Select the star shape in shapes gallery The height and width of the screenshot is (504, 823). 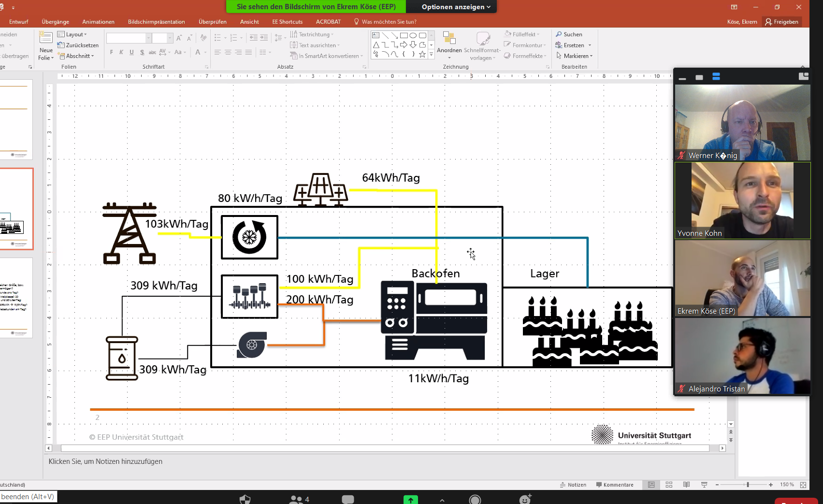coord(422,54)
